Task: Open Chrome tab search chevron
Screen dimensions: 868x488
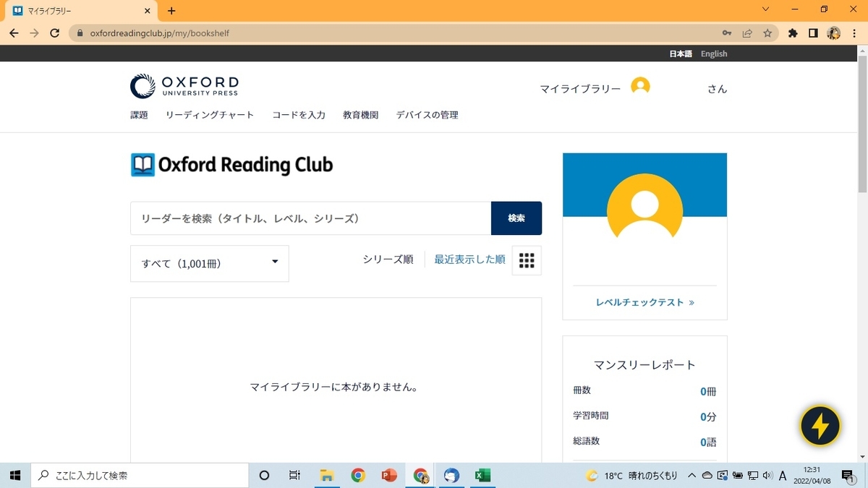Action: point(766,9)
